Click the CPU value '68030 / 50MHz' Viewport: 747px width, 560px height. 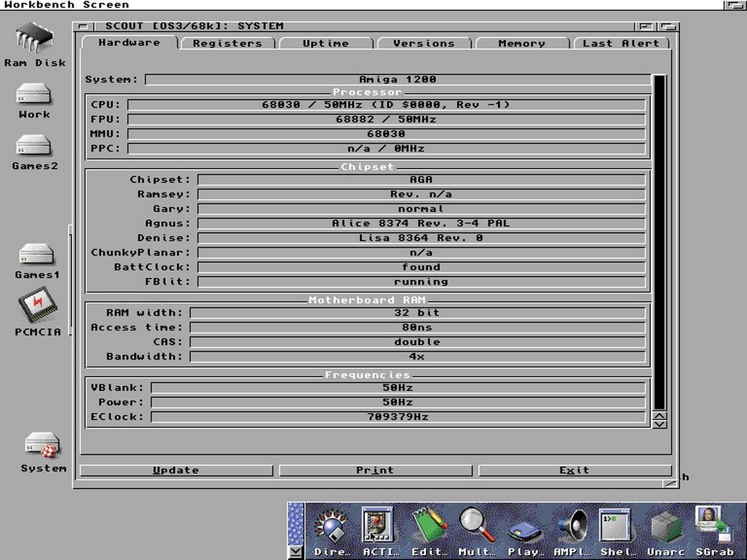click(x=386, y=105)
